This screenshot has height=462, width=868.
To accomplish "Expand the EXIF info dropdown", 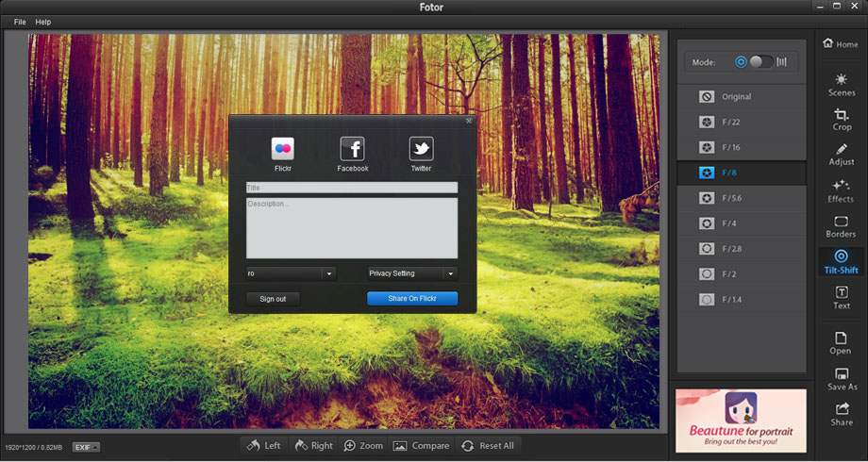I will pyautogui.click(x=86, y=447).
